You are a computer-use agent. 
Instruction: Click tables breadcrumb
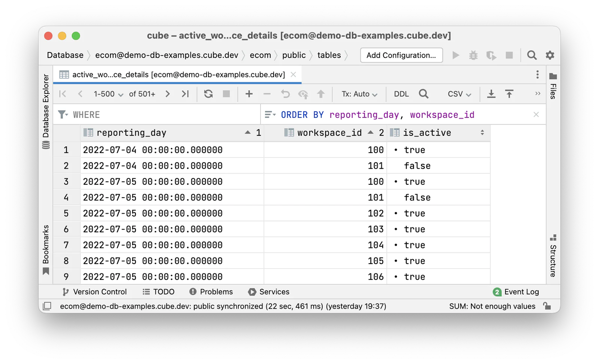pos(329,55)
